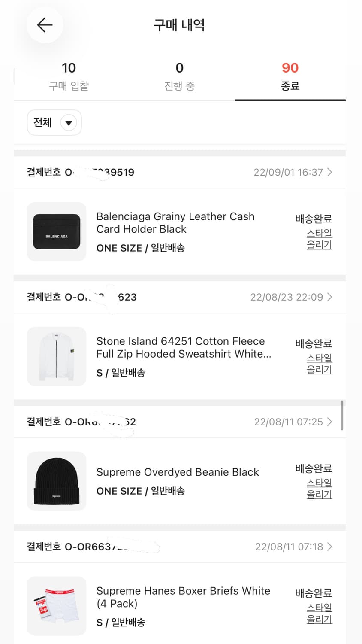This screenshot has height=644, width=362.
Task: Open order dated 22/08/11 07:18
Action: pyautogui.click(x=293, y=547)
